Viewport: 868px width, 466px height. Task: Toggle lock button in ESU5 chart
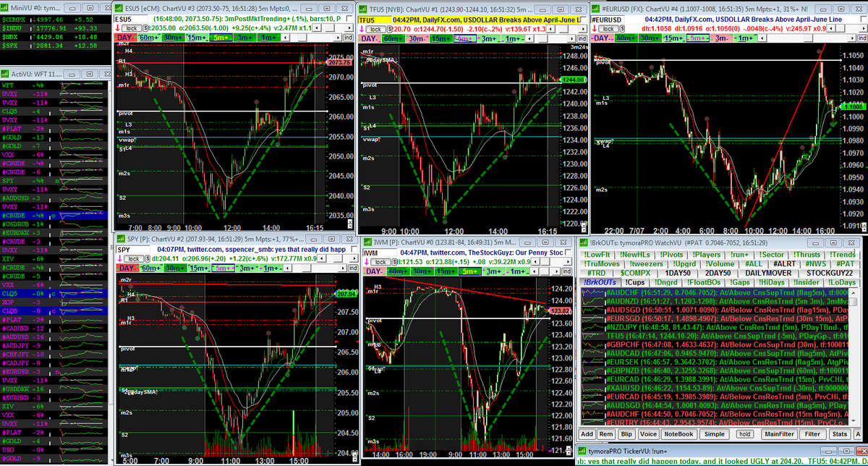[x=132, y=28]
